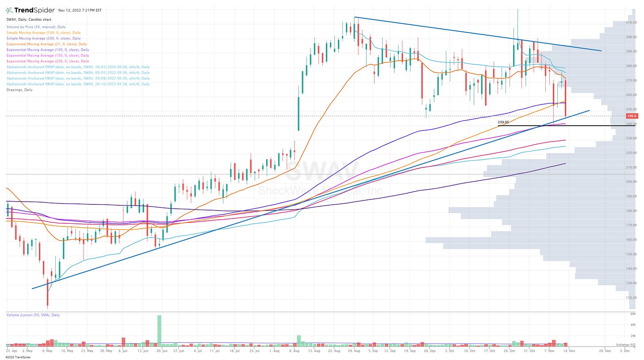
Task: Select Anchored VWAP 09/05/2022 legend entry
Action: pos(77,73)
